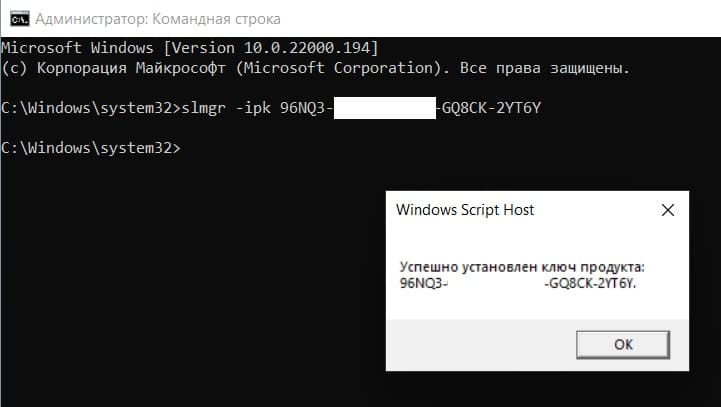Click the Успешно установлен ключ продукта message

point(522,267)
